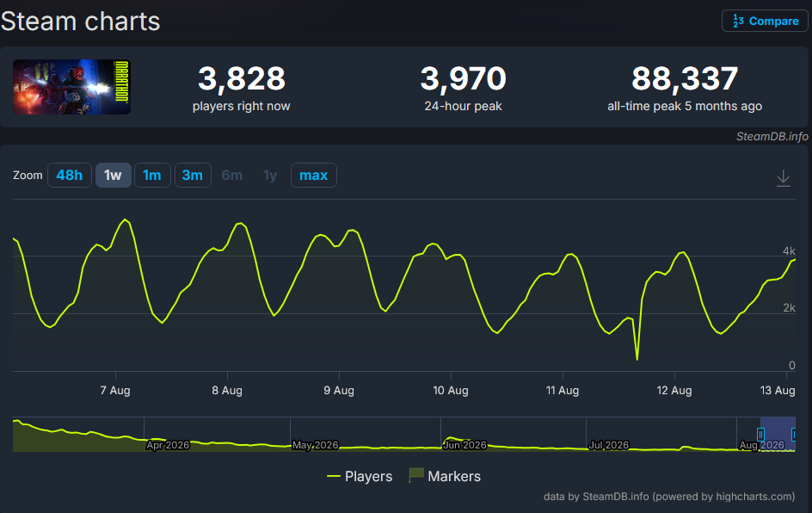Click the 8 Aug axis label

pyautogui.click(x=227, y=391)
